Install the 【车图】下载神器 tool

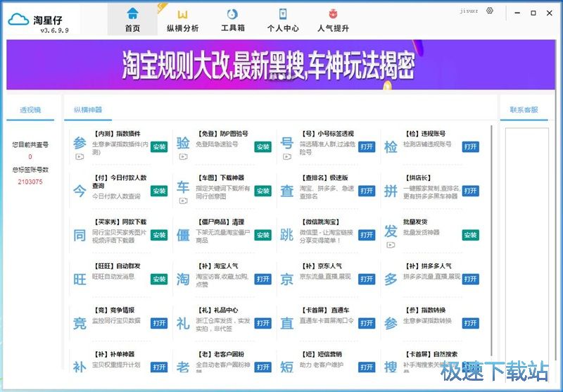click(262, 191)
